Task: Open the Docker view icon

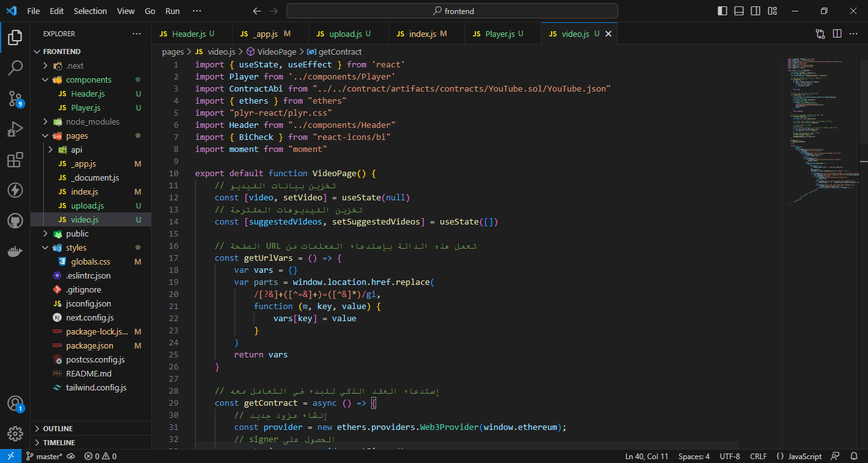Action: click(x=15, y=251)
